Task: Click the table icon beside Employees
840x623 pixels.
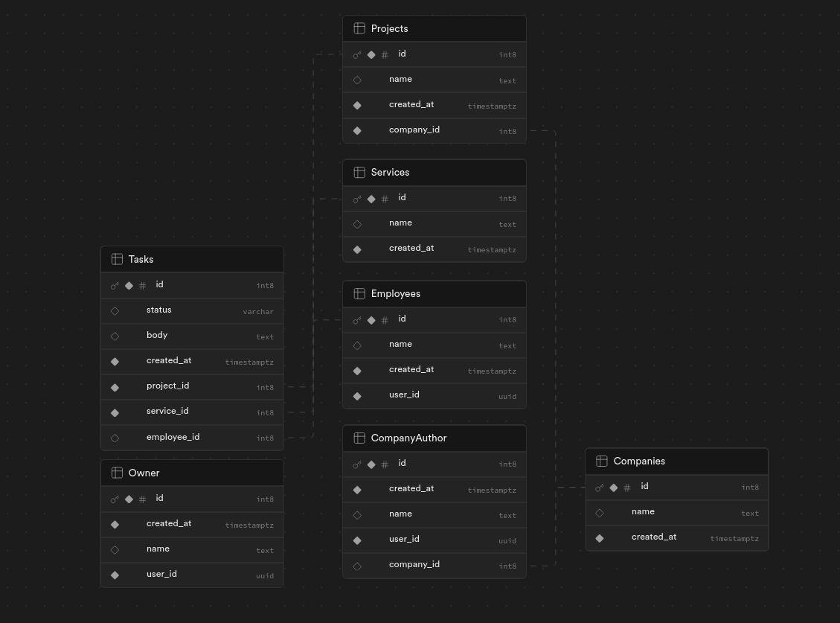Action: click(359, 293)
